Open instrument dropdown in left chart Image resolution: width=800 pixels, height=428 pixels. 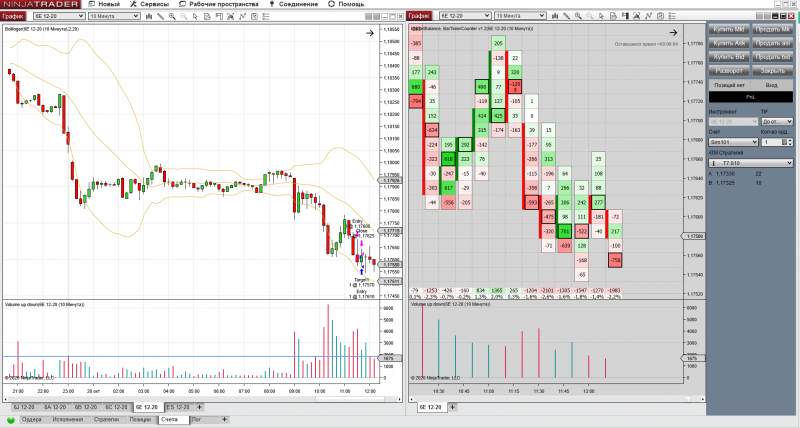[x=58, y=16]
